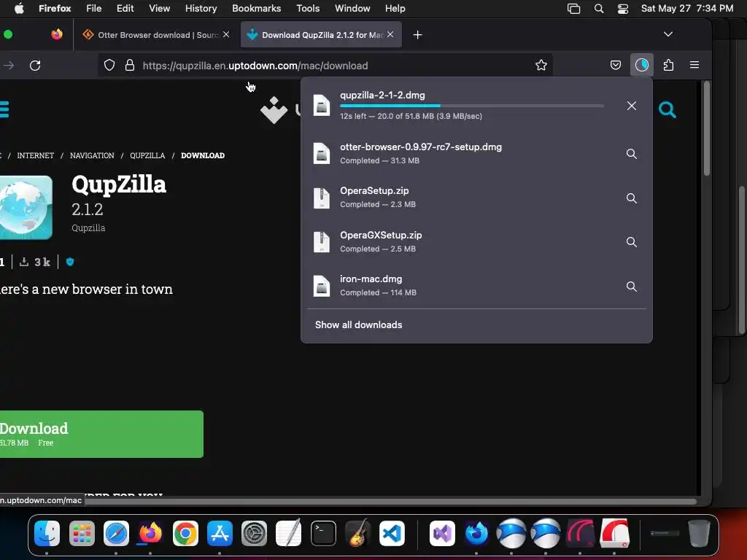Bookmark this page with the star
The image size is (747, 560).
(541, 65)
